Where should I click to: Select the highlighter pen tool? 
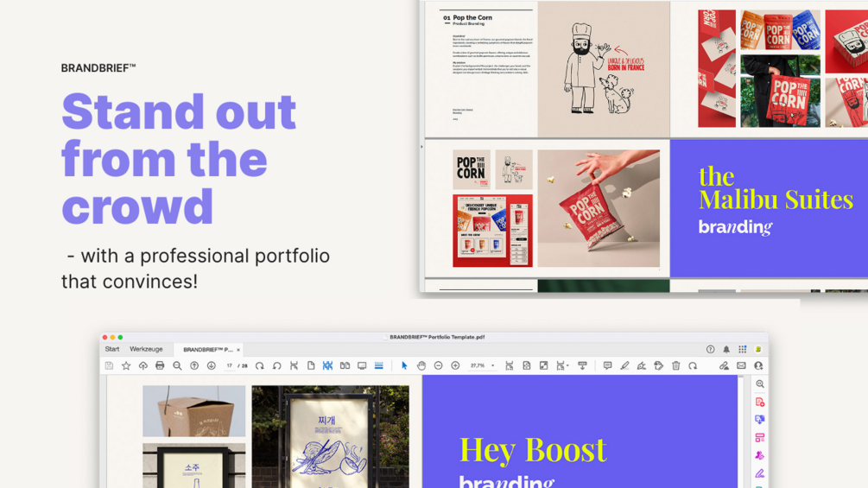click(x=624, y=365)
